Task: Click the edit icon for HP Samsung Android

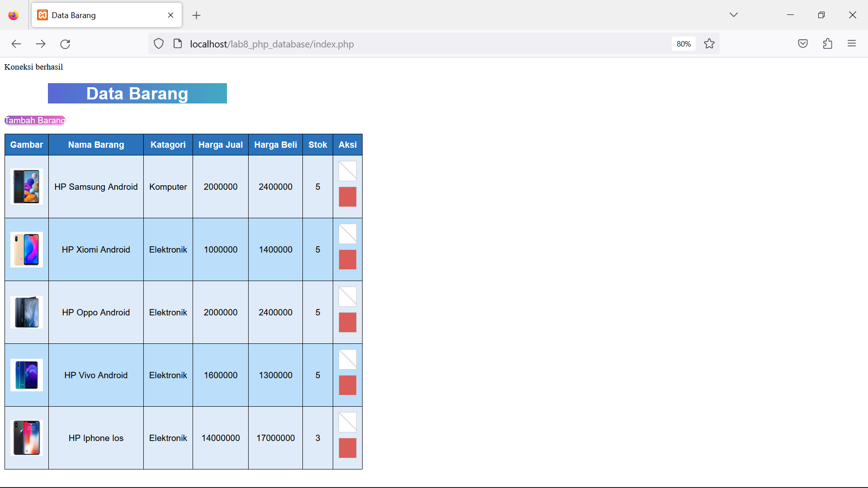Action: pyautogui.click(x=347, y=171)
